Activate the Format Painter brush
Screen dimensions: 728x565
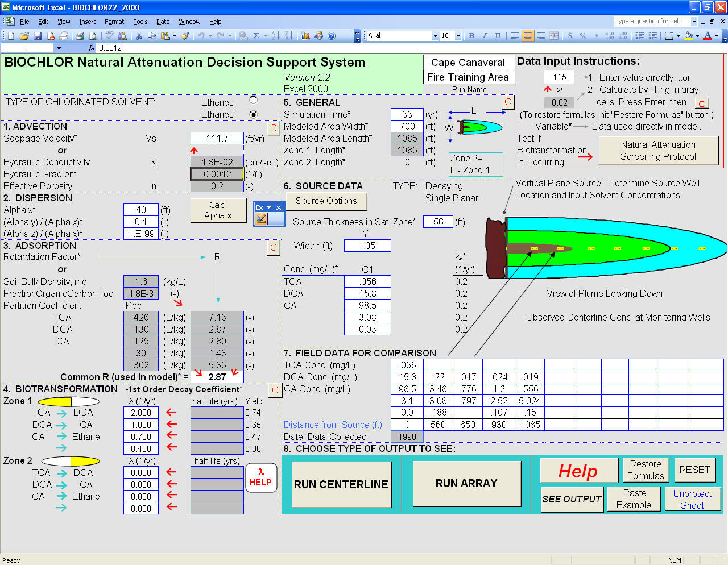pos(185,36)
